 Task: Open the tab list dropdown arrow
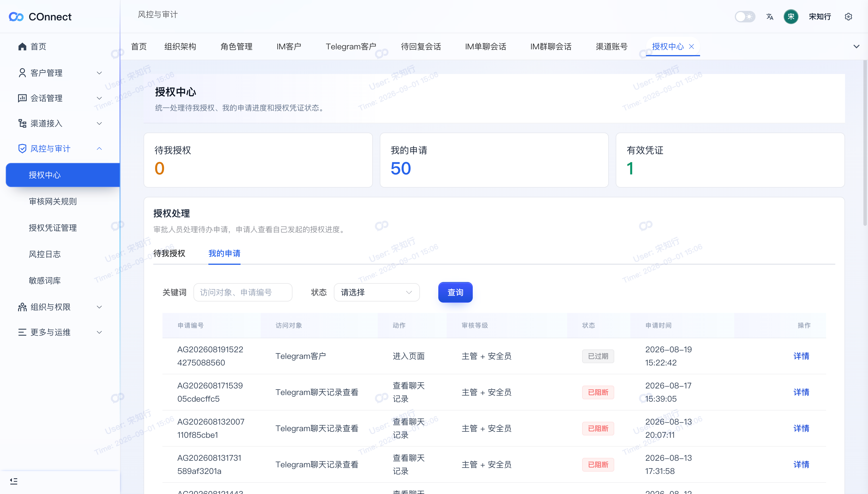coord(856,46)
